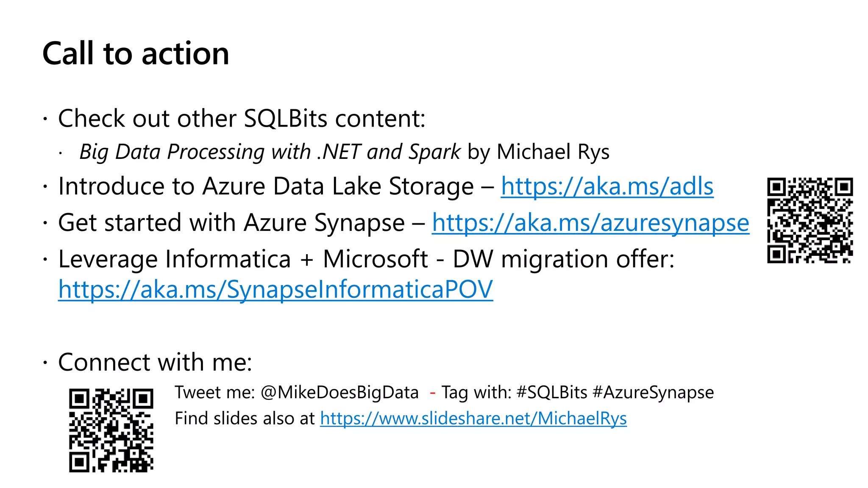Select the 'Call to action' slide title
Screen dimensions: 868x488
click(136, 54)
